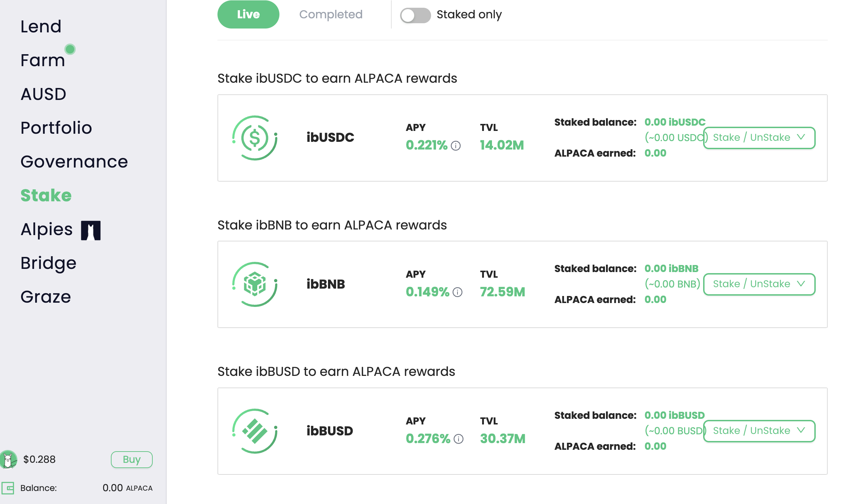Screen dimensions: 865x504
Task: Click the ibBUSD TVL value 30.37M
Action: [503, 439]
